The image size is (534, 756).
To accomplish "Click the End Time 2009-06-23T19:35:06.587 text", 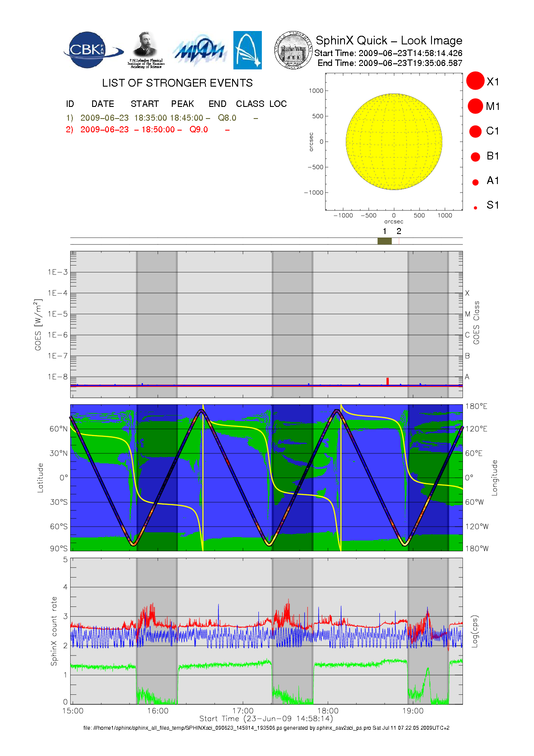I will click(x=390, y=63).
